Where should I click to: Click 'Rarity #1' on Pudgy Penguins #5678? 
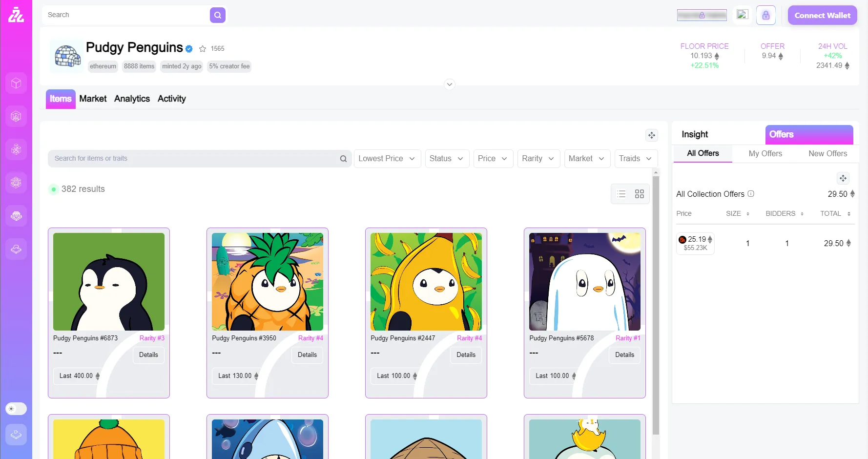coord(628,338)
